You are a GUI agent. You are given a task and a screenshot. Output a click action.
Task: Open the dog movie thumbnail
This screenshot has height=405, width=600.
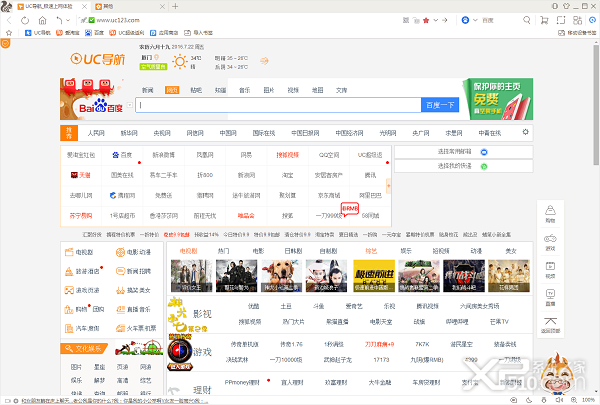[x=281, y=276]
